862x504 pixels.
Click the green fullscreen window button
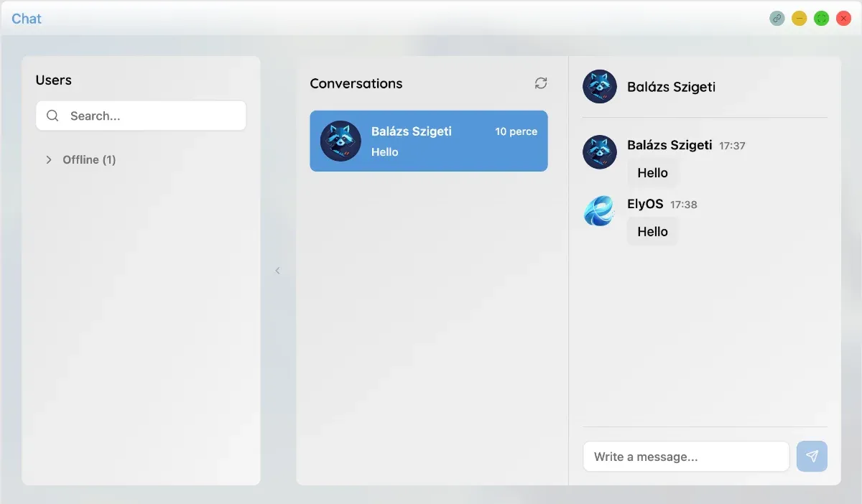coord(821,18)
